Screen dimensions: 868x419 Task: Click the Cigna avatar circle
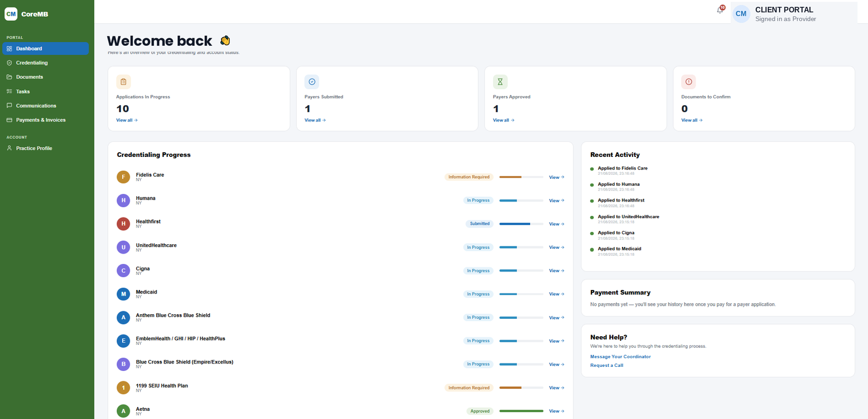(123, 270)
